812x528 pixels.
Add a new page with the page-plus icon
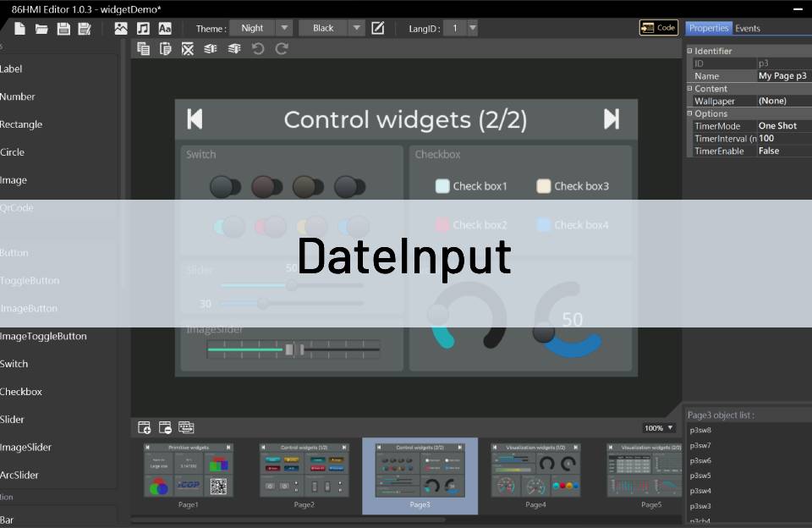click(x=144, y=427)
